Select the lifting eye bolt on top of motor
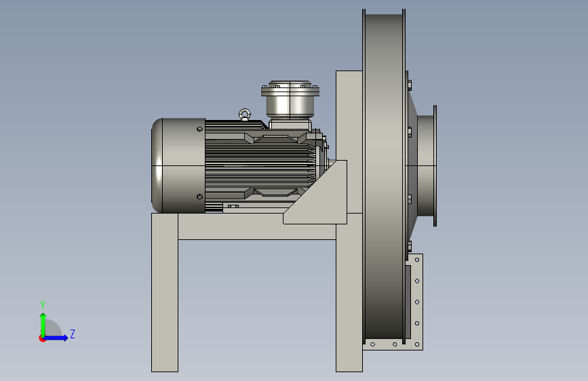This screenshot has height=381, width=588. pyautogui.click(x=245, y=115)
